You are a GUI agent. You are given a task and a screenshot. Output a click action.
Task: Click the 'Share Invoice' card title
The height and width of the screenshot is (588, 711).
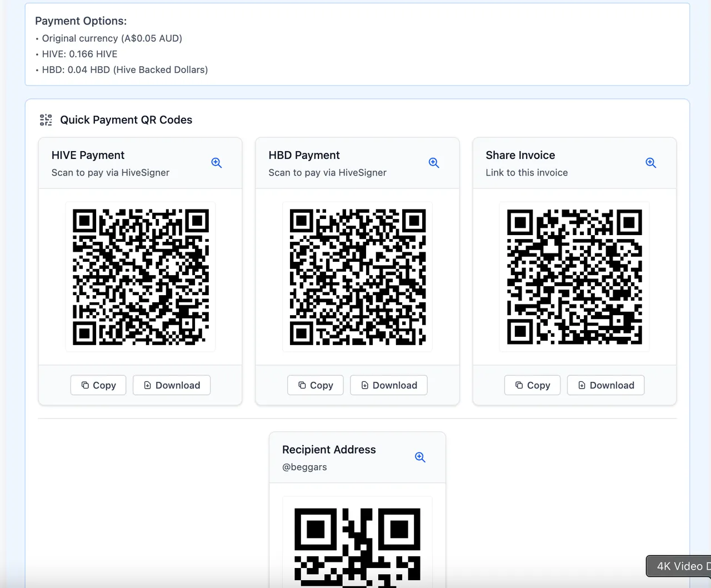(x=520, y=155)
